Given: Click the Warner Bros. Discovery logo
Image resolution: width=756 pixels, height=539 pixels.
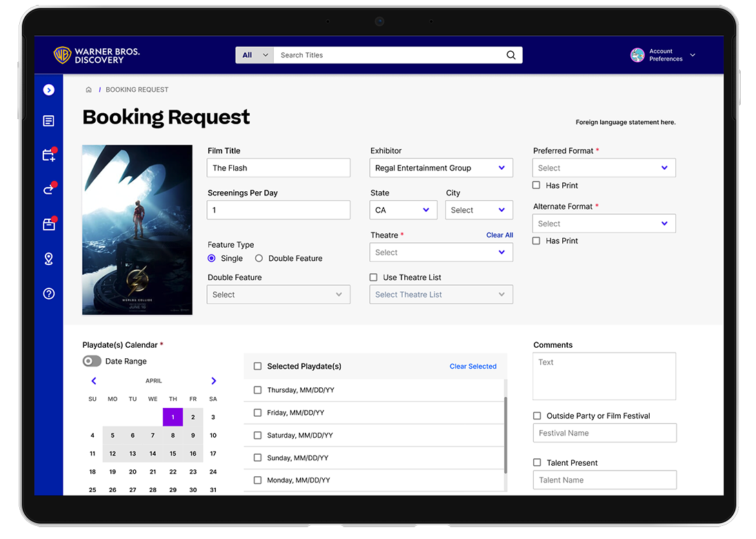Looking at the screenshot, I should pos(97,55).
